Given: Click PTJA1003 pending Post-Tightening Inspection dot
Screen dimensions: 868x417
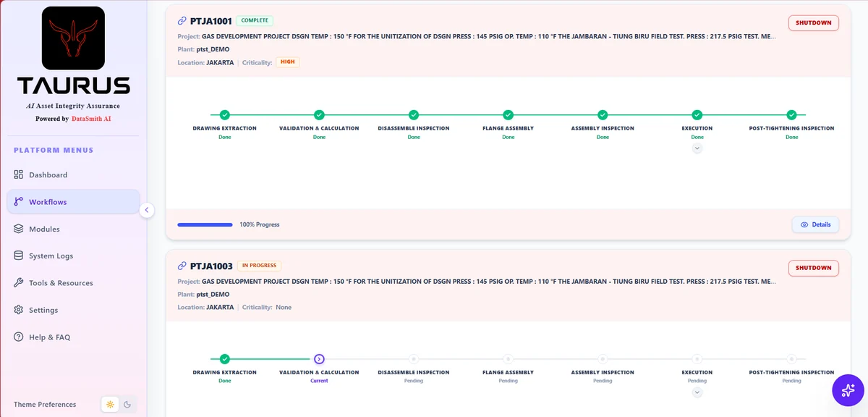Looking at the screenshot, I should click(x=791, y=359).
